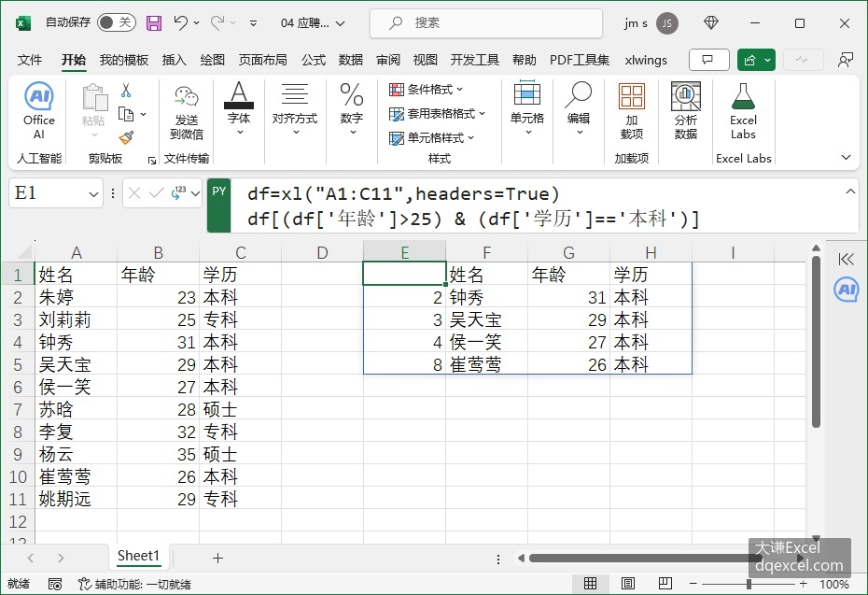
Task: Open the Number (数字) format group
Action: (352, 109)
